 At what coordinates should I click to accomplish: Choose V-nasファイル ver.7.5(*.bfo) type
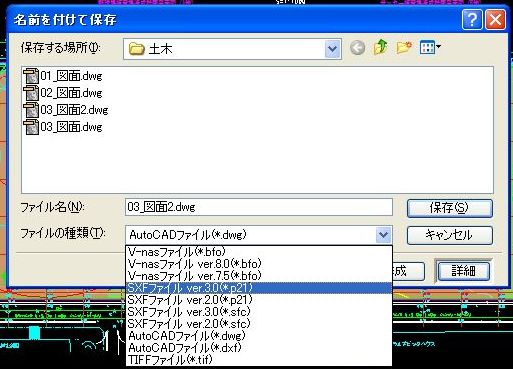tap(259, 276)
